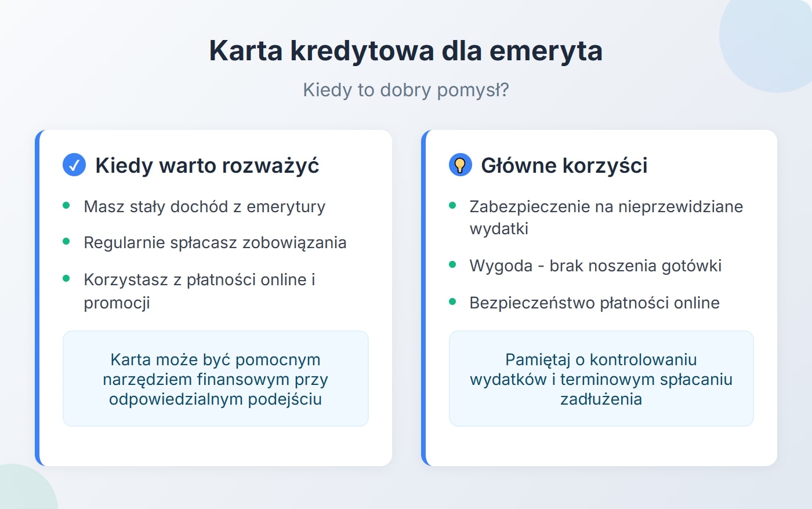The width and height of the screenshot is (812, 509).
Task: Click the green bullet beside Masz stały dochód
Action: click(68, 205)
